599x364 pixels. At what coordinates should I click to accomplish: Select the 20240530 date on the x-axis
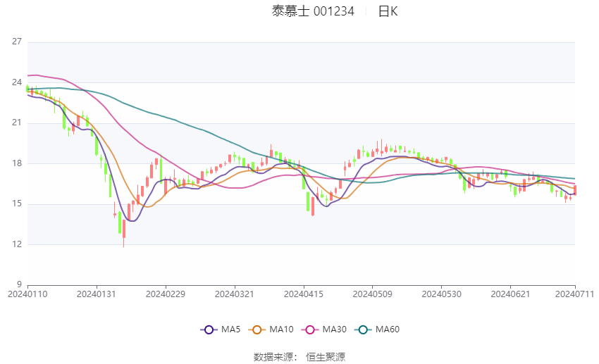click(441, 294)
